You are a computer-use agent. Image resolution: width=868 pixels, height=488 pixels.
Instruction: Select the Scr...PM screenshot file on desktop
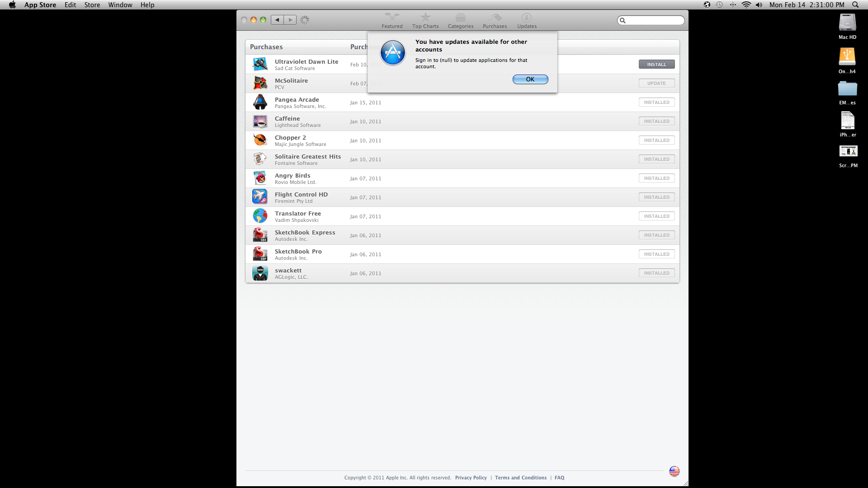point(848,156)
